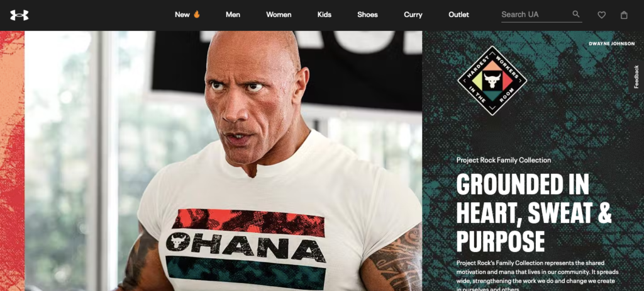
Task: Click the Project Rock diamond badge
Action: (x=492, y=81)
